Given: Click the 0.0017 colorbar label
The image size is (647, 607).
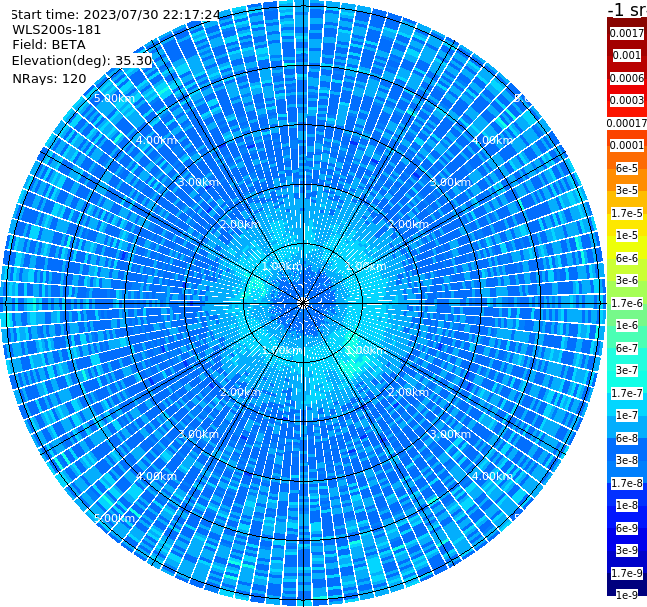Looking at the screenshot, I should pyautogui.click(x=627, y=33).
